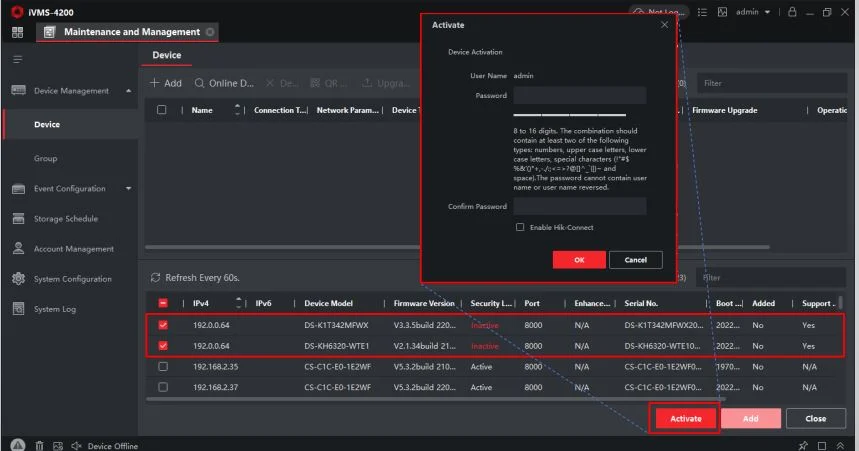This screenshot has height=451, width=859.
Task: Close the Activate dialog with X
Action: click(664, 25)
